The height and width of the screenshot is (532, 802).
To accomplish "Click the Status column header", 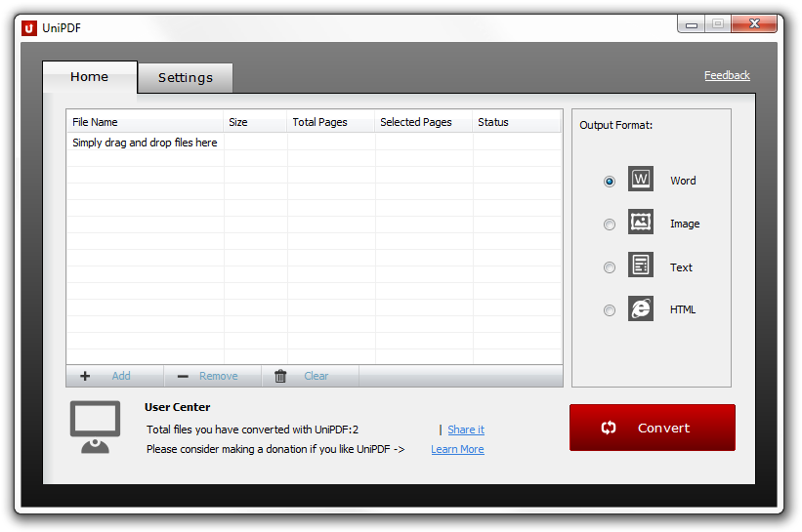I will [x=517, y=122].
